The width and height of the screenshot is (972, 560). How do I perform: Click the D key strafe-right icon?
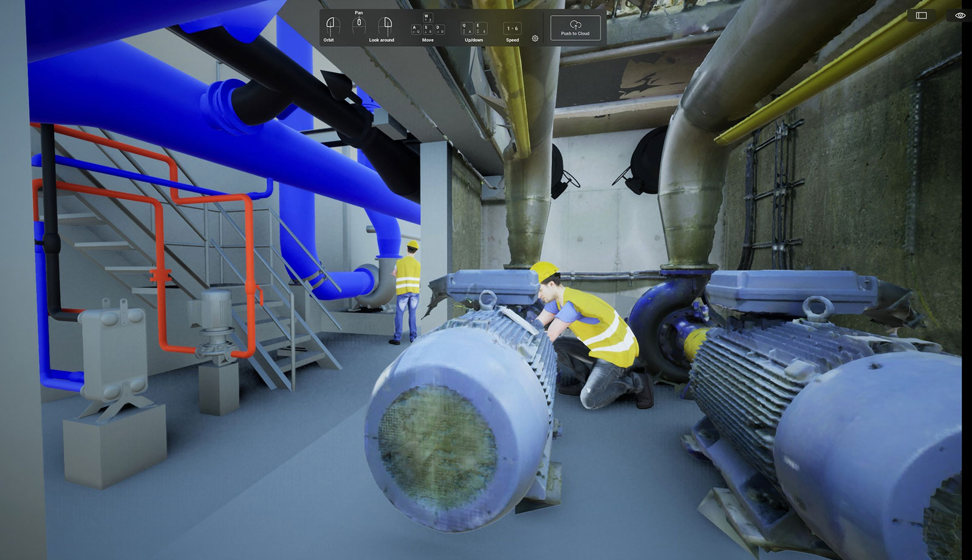(440, 29)
